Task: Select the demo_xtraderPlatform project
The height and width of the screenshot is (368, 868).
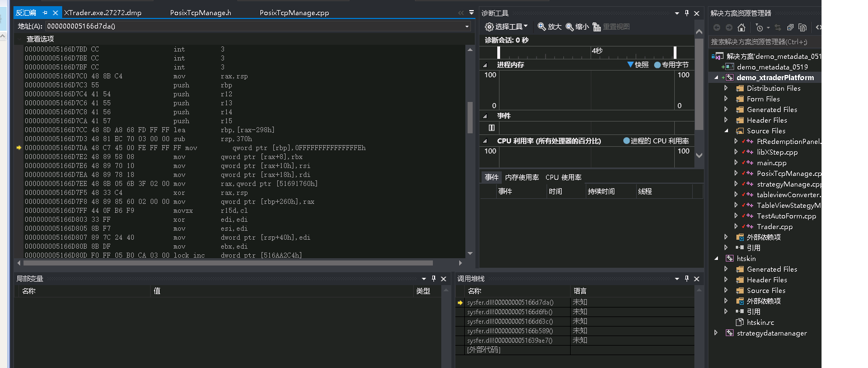Action: [775, 77]
